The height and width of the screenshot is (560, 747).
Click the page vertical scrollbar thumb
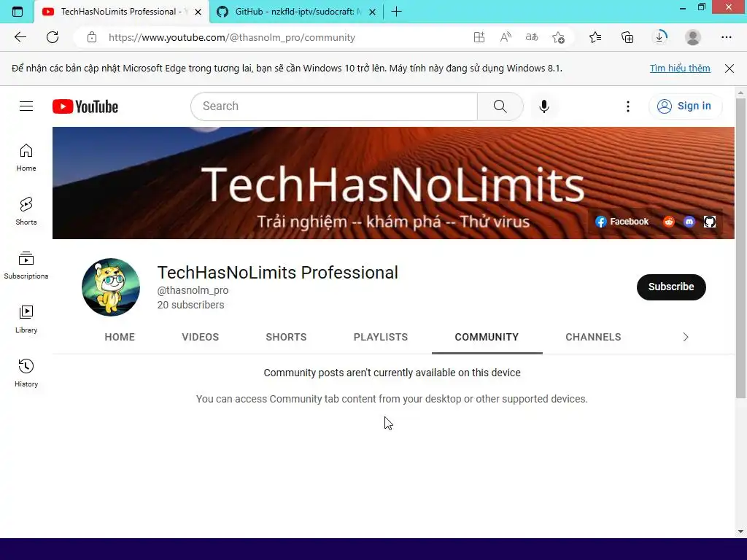pyautogui.click(x=740, y=248)
